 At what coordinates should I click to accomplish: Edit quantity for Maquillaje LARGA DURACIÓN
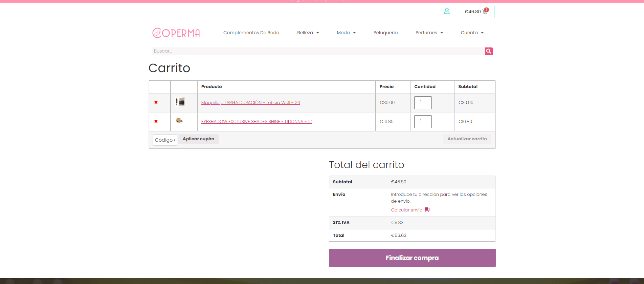423,103
